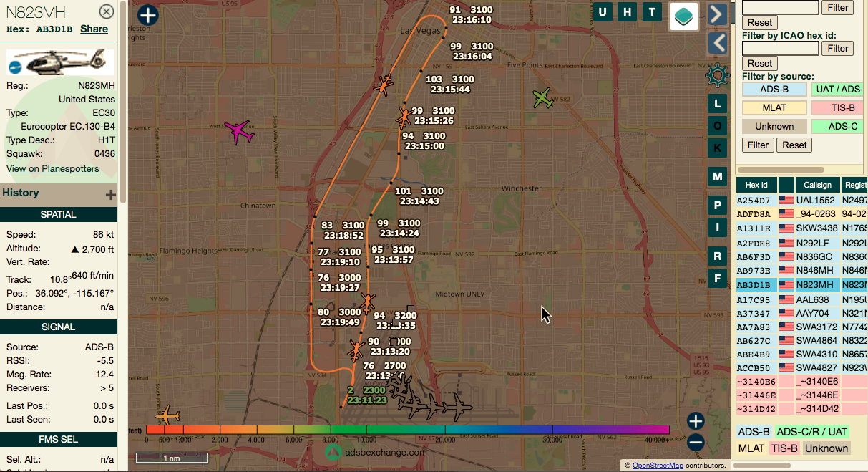
Task: Toggle the R map option button
Action: [717, 256]
